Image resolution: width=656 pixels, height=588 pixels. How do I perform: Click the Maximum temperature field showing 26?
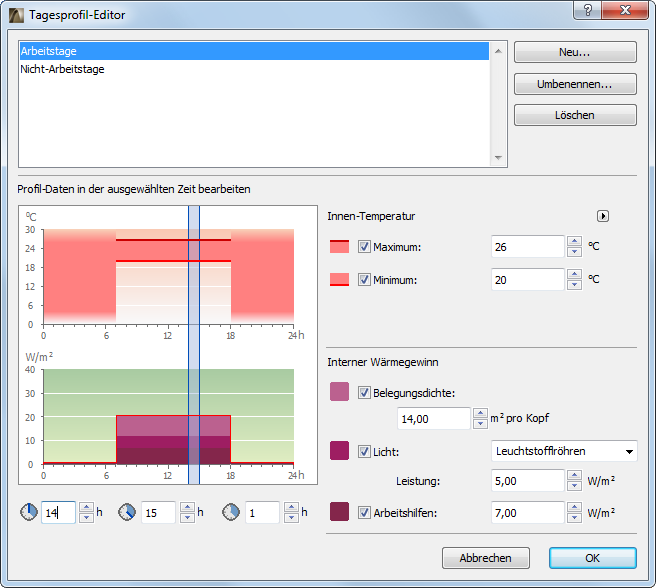click(528, 246)
